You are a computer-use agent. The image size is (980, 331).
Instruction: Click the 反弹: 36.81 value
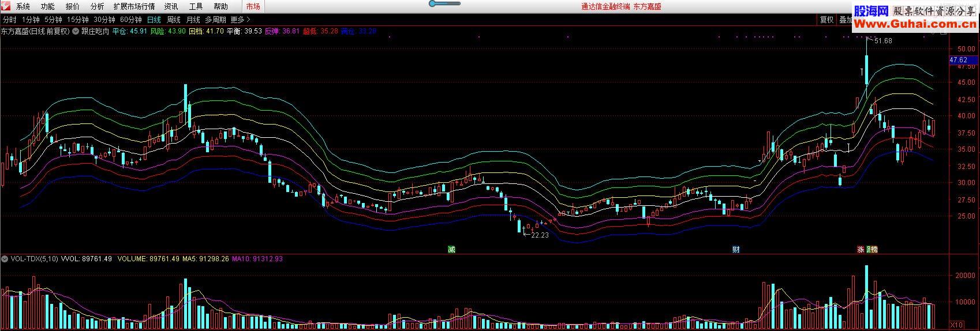[x=282, y=31]
